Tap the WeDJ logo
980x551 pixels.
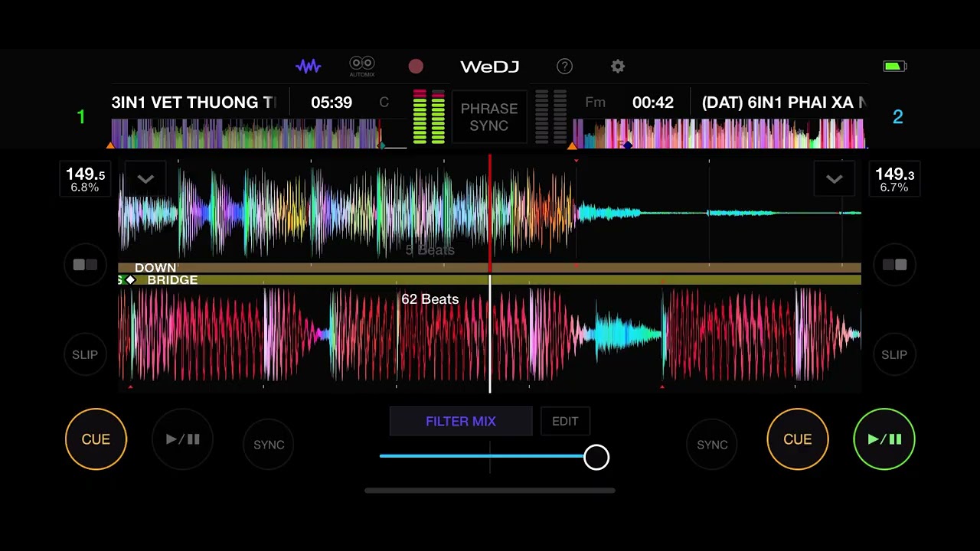pyautogui.click(x=490, y=67)
